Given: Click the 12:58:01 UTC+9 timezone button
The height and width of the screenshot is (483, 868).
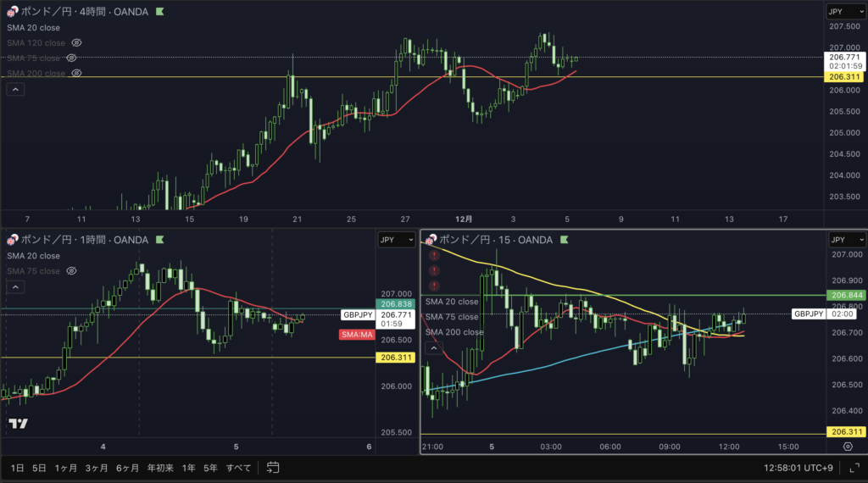Looking at the screenshot, I should 796,468.
